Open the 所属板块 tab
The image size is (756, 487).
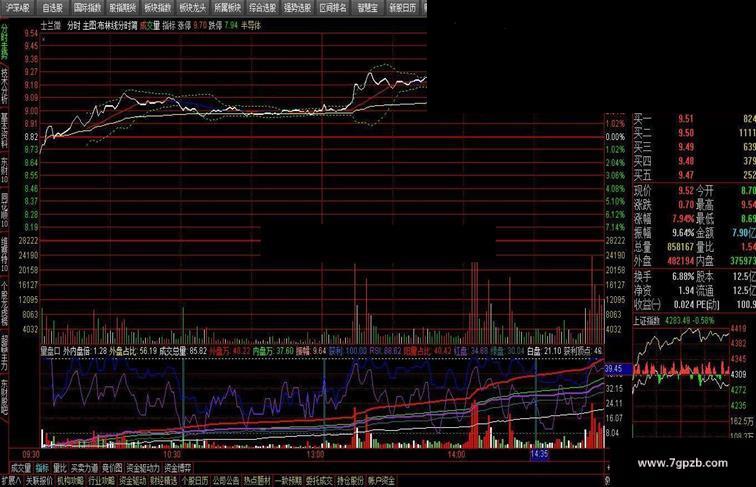228,8
